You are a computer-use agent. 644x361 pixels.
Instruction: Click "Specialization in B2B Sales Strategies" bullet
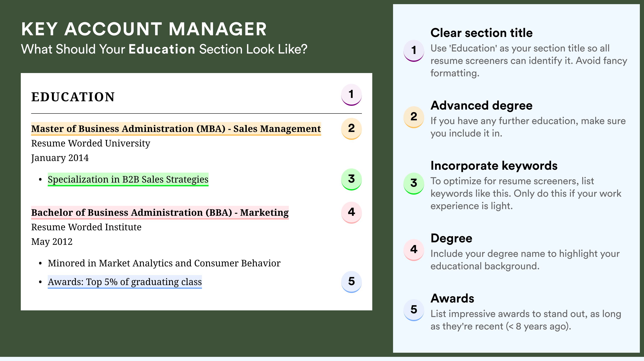point(128,179)
